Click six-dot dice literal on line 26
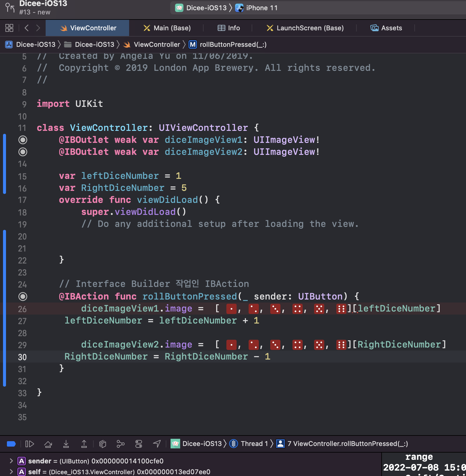 (x=341, y=309)
